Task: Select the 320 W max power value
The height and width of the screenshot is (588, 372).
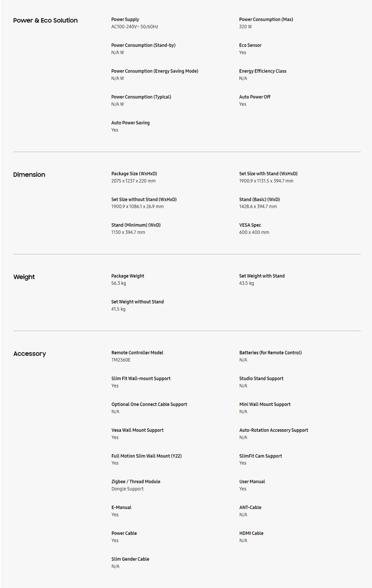Action: 245,27
